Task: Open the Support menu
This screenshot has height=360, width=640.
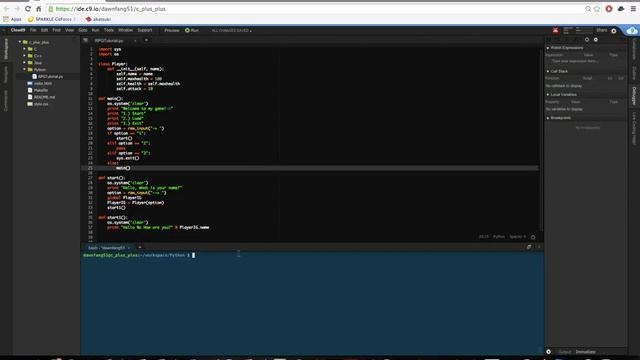Action: pos(144,30)
